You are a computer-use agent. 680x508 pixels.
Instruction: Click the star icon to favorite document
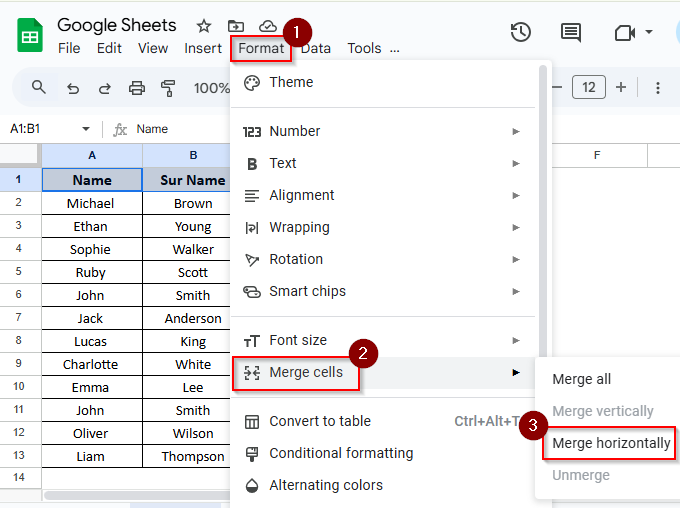pyautogui.click(x=204, y=26)
